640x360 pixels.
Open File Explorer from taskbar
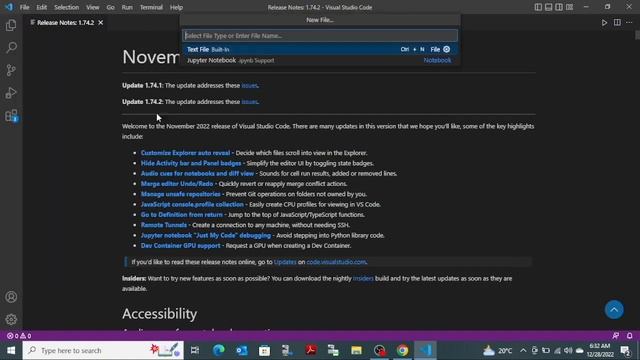pyautogui.click(x=356, y=351)
